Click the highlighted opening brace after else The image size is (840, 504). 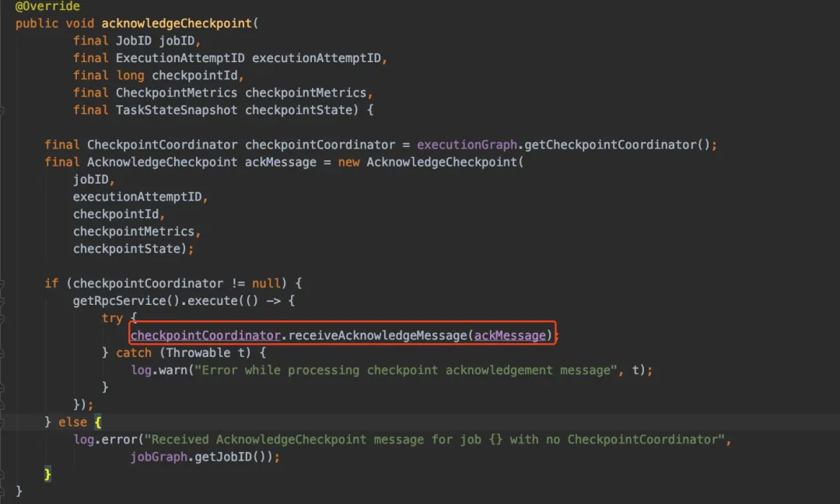pyautogui.click(x=98, y=422)
